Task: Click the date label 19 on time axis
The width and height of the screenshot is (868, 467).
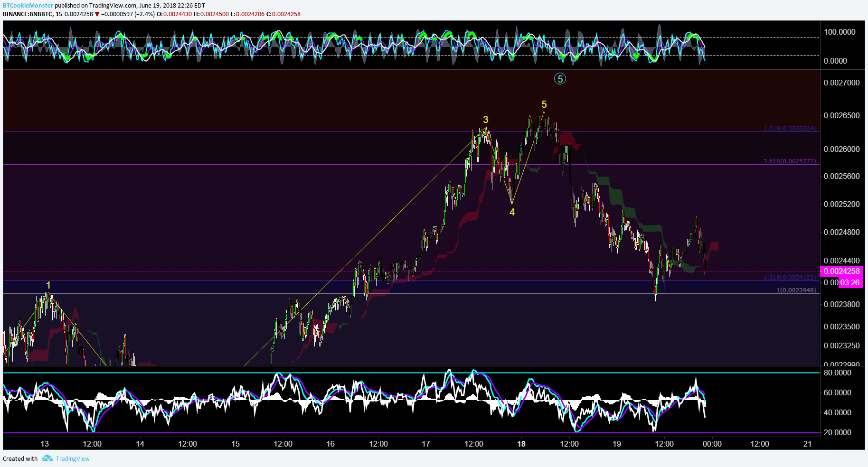Action: 617,444
